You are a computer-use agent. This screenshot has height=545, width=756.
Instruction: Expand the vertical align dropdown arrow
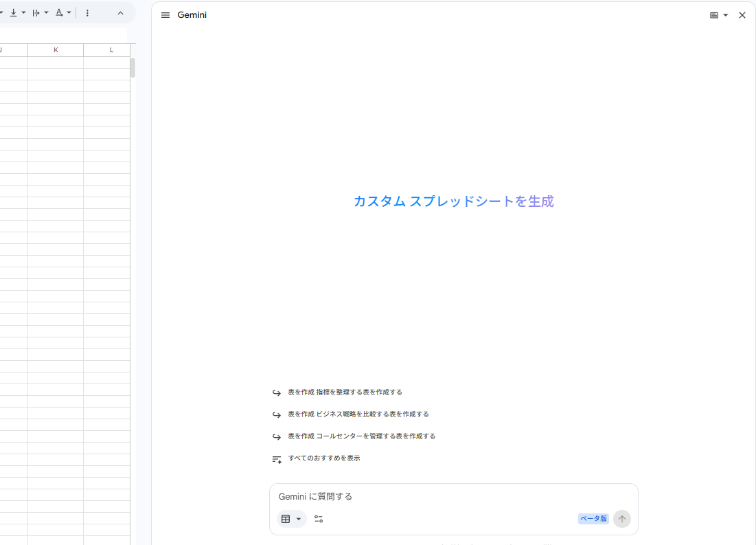pyautogui.click(x=23, y=12)
